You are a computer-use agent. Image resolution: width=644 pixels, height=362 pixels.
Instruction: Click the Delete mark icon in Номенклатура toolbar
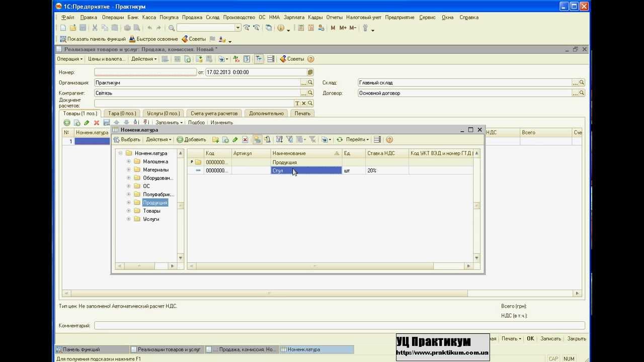(245, 139)
